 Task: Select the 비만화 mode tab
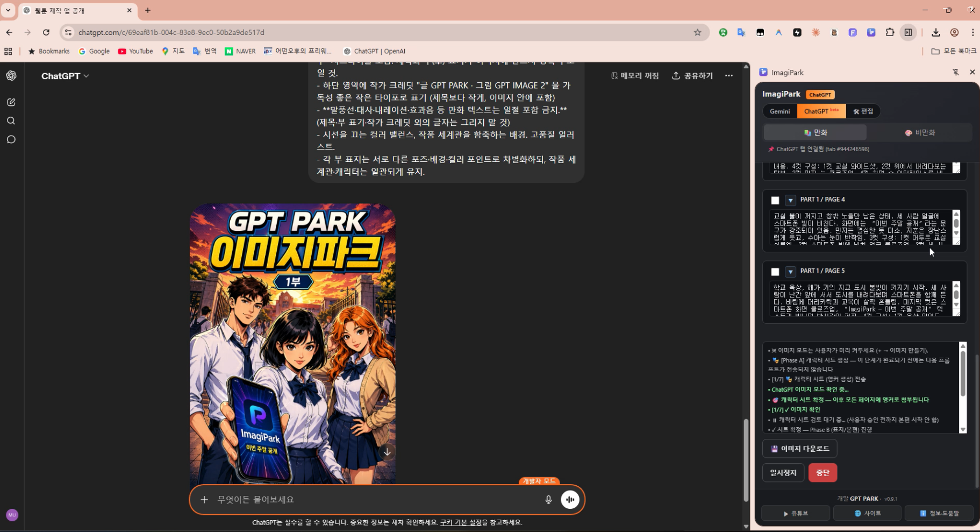(920, 132)
